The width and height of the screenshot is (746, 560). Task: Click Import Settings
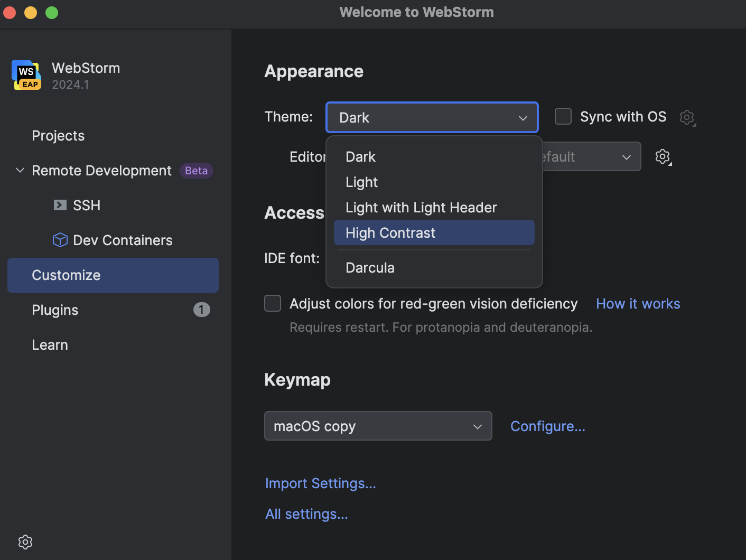click(x=320, y=483)
